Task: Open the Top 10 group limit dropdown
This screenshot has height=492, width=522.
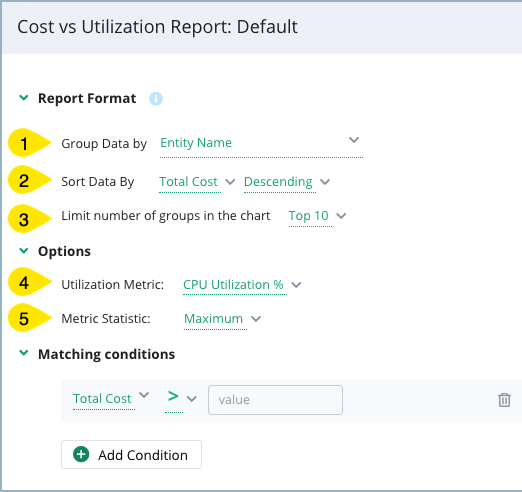Action: 317,216
